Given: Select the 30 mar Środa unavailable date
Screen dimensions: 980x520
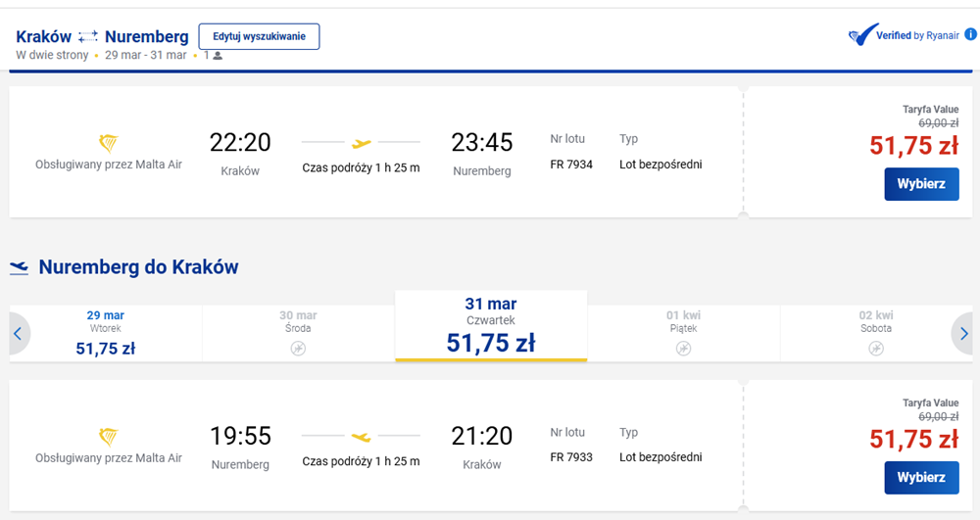Looking at the screenshot, I should click(298, 333).
